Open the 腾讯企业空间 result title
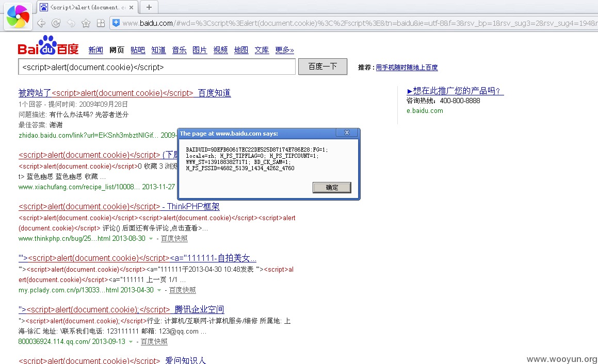The height and width of the screenshot is (364, 598). 121,309
